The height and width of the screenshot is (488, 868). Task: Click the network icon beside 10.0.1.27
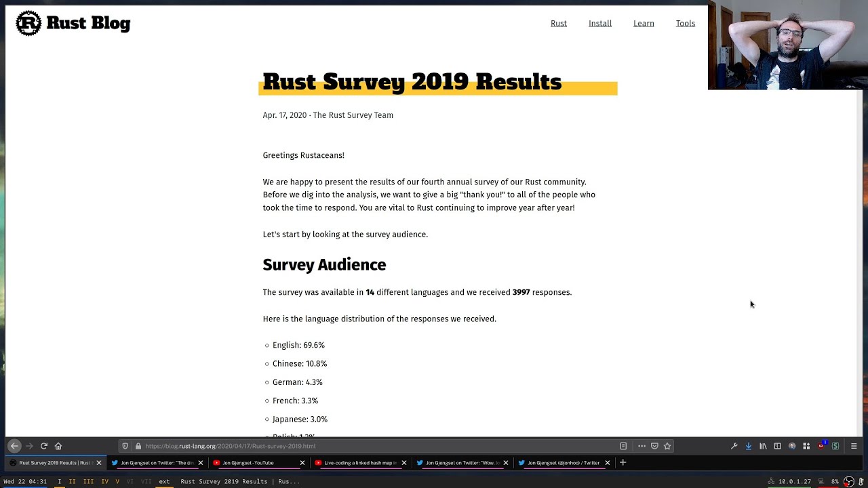pyautogui.click(x=771, y=482)
